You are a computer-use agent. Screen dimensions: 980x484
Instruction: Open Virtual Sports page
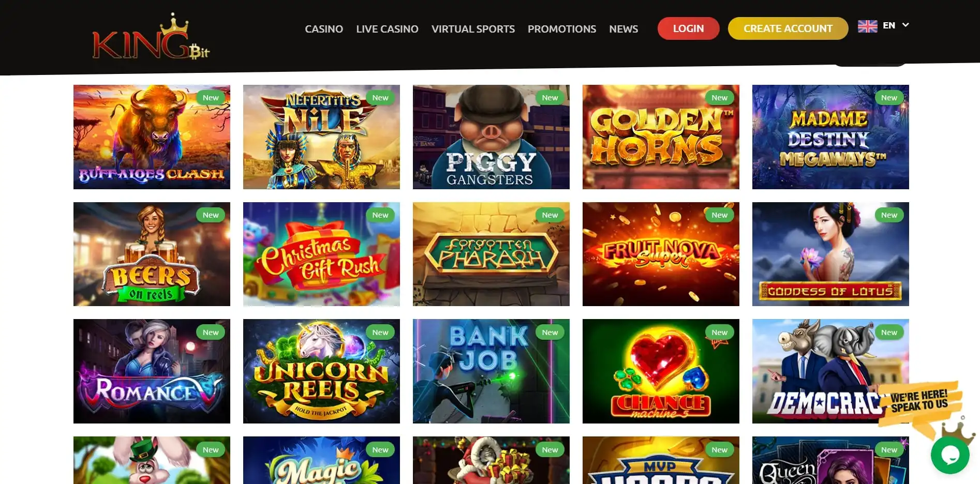tap(473, 29)
